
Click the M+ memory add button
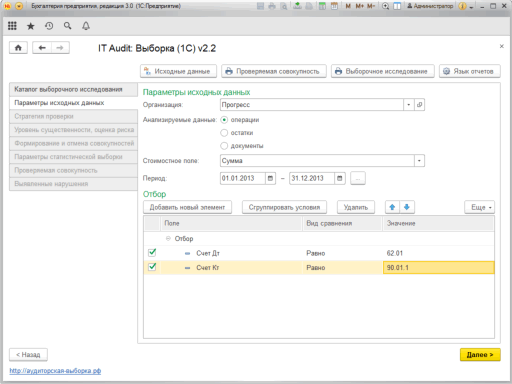pyautogui.click(x=360, y=6)
